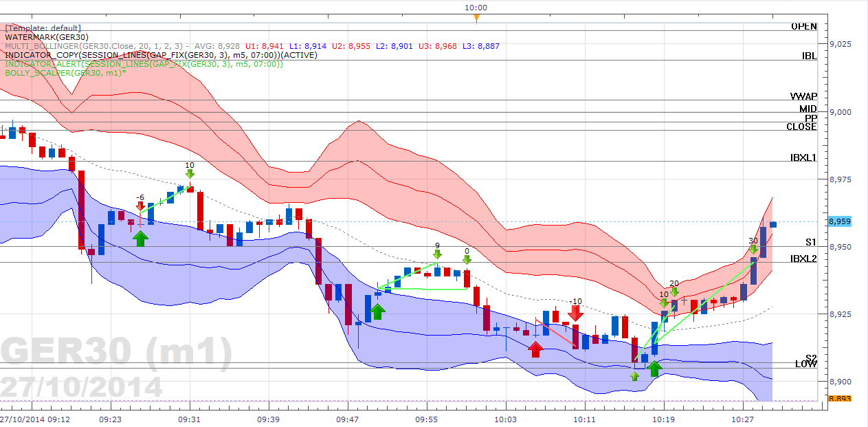Select the INDICATOR_ALERT indicator label
Viewport: 868px width, 427px height.
(x=144, y=64)
